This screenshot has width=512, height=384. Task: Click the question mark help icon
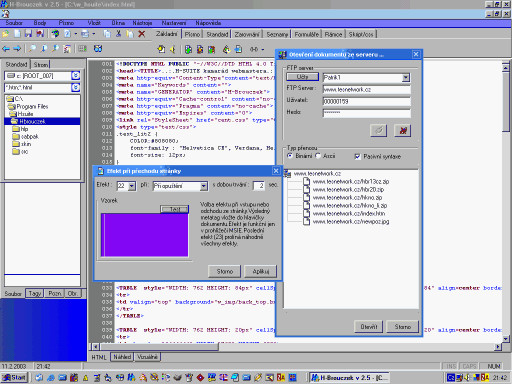pos(67,34)
